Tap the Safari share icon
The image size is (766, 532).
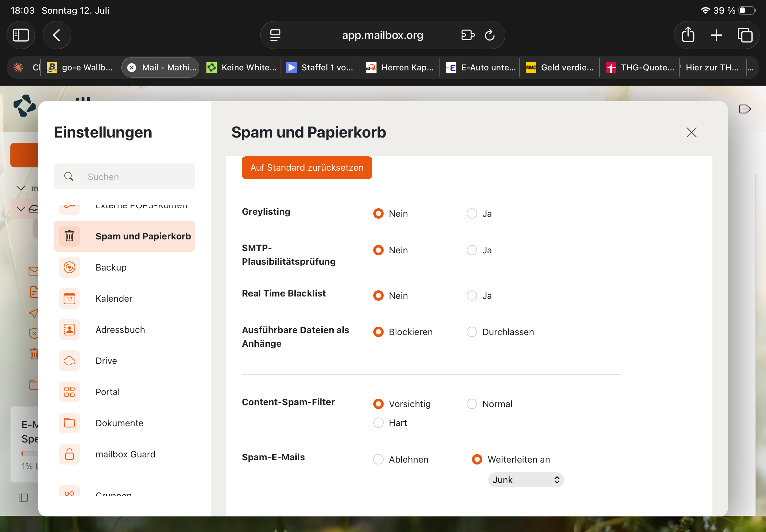[688, 35]
